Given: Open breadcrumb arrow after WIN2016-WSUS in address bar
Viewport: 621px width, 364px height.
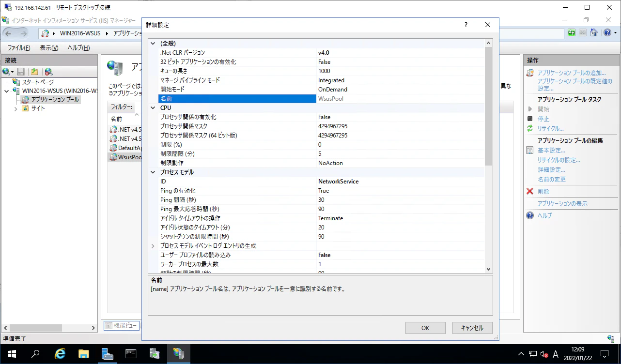Looking at the screenshot, I should coord(106,33).
